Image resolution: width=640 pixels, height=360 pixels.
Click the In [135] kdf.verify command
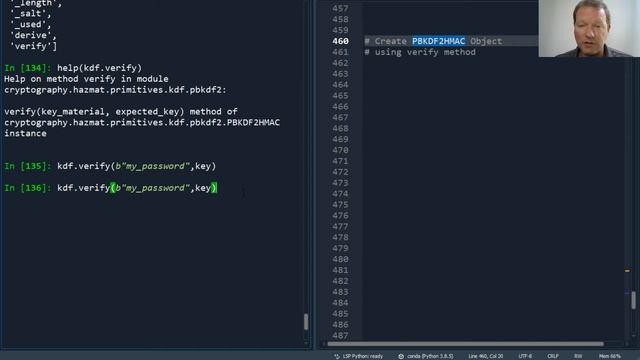click(136, 166)
